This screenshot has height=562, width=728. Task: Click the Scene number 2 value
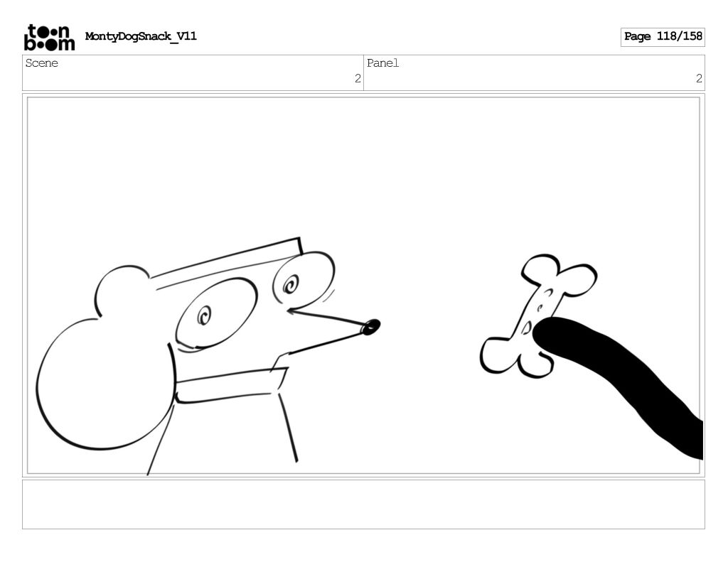pos(358,79)
